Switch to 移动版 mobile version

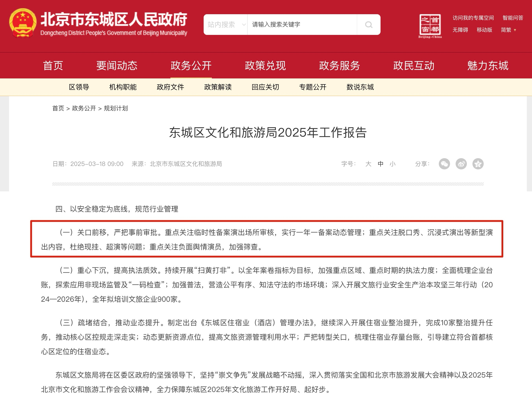pos(484,30)
